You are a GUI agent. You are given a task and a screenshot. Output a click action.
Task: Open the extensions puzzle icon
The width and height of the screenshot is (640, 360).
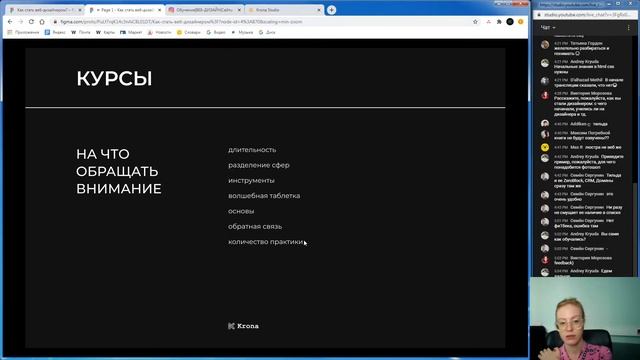(x=499, y=22)
